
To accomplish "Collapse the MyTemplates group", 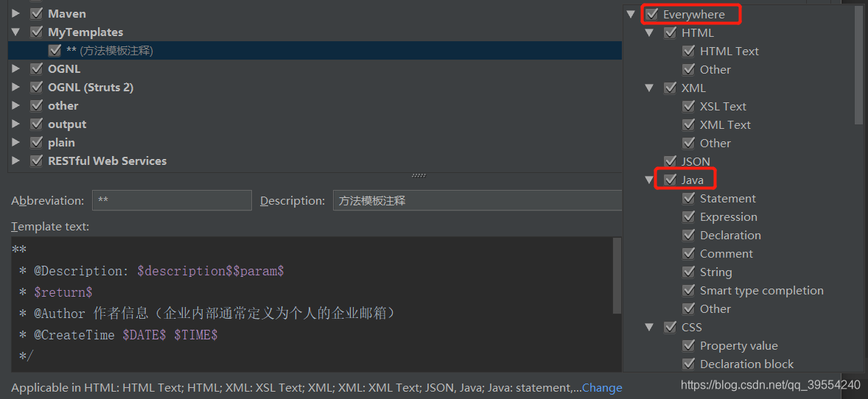I will [15, 32].
